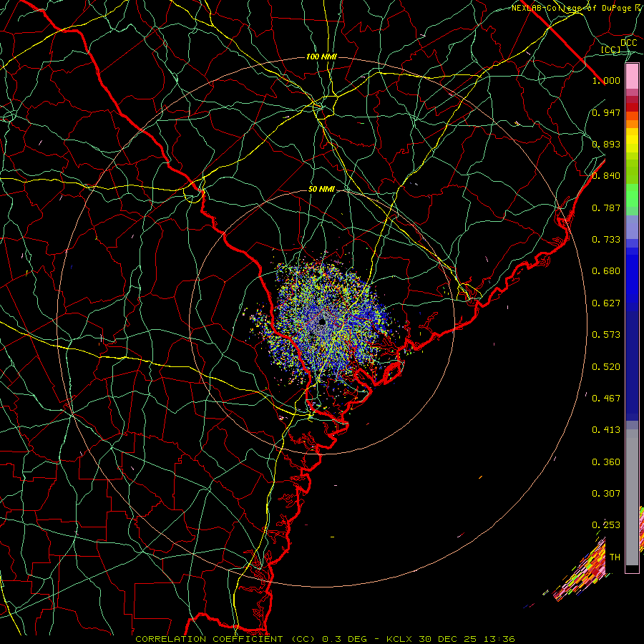Click the 0.840 scale value
Image resolution: width=644 pixels, height=644 pixels.
606,176
